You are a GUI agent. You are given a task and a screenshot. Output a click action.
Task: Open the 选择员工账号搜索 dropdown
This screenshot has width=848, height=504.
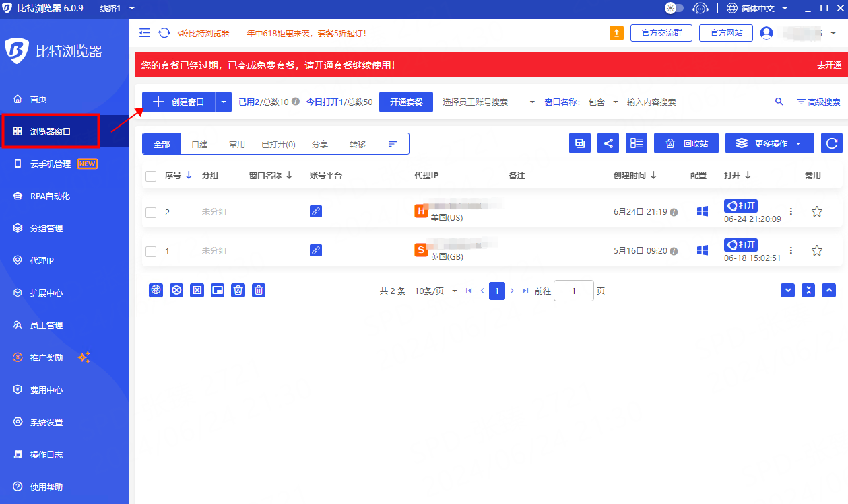[x=488, y=102]
